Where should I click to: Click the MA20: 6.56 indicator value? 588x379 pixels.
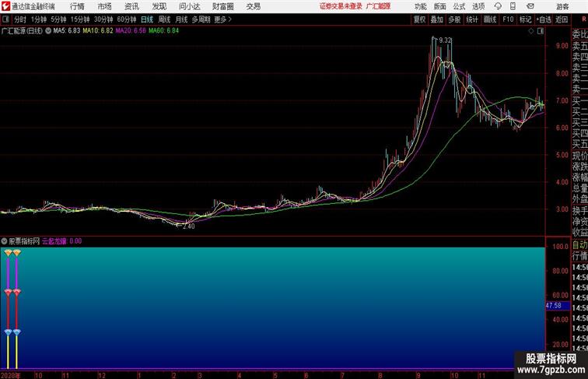[x=131, y=31]
